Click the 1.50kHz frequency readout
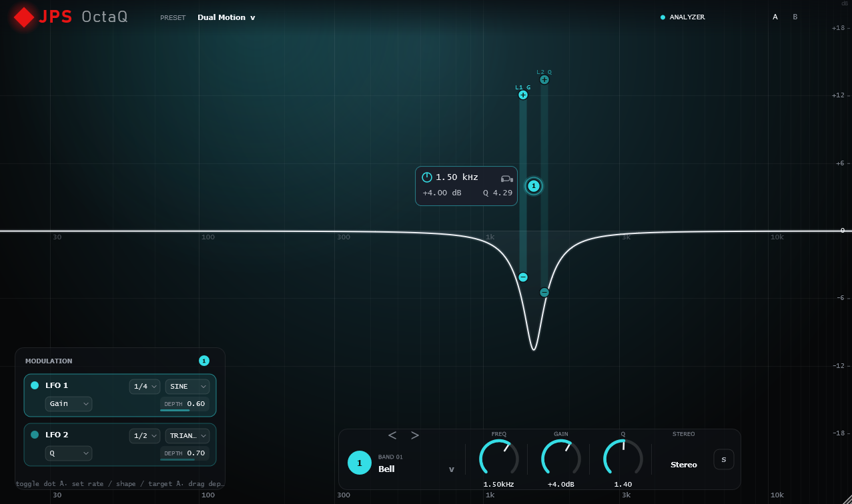The image size is (852, 504). [499, 485]
